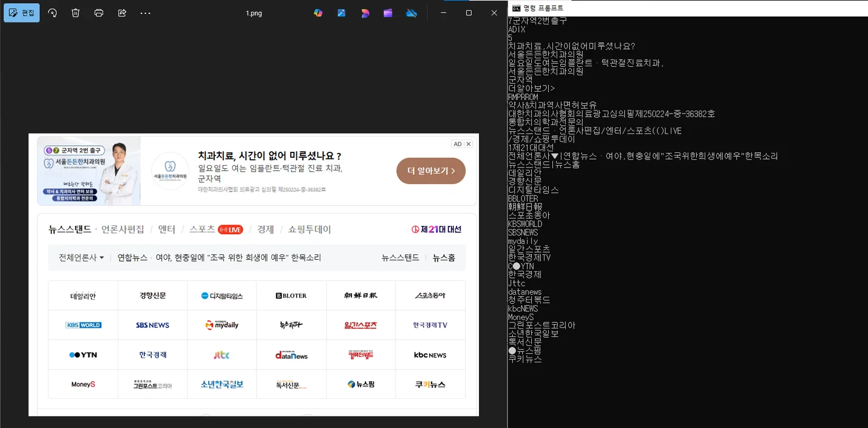Viewport: 868px width, 428px height.
Task: Click the mydaily logo tile in the grid
Action: point(222,325)
